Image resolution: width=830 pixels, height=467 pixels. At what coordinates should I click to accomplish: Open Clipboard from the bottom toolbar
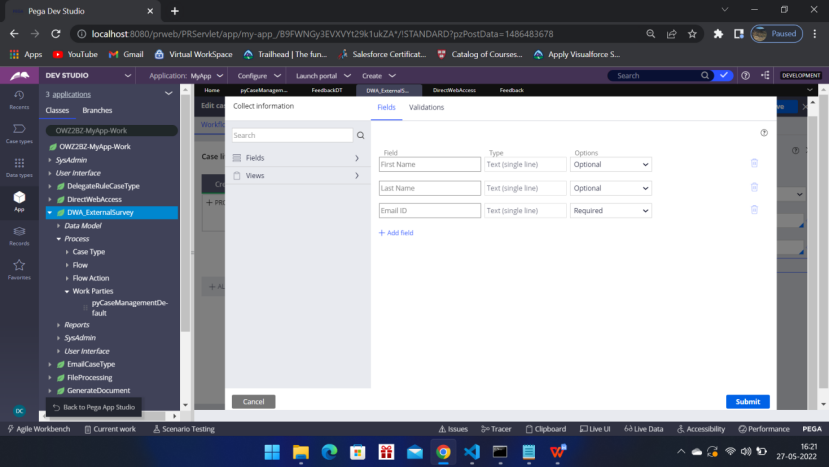pos(546,429)
